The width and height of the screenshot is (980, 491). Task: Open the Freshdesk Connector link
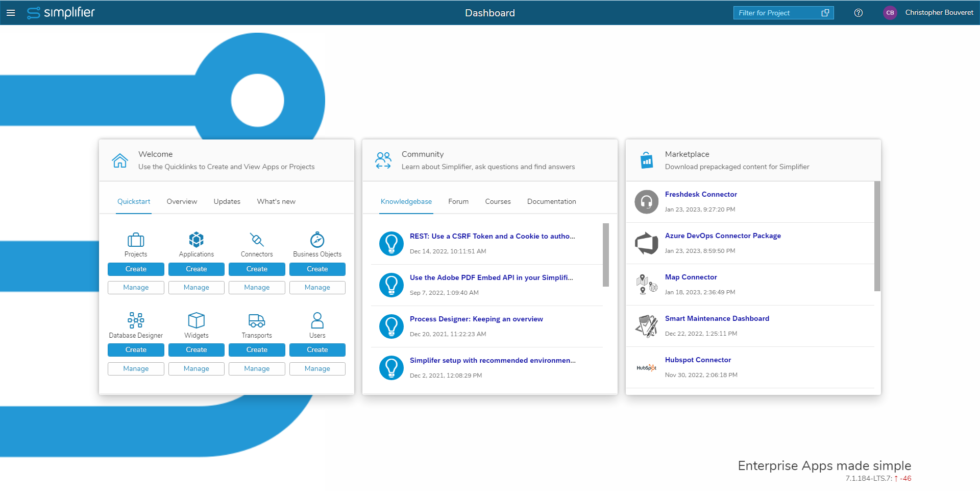(x=701, y=194)
